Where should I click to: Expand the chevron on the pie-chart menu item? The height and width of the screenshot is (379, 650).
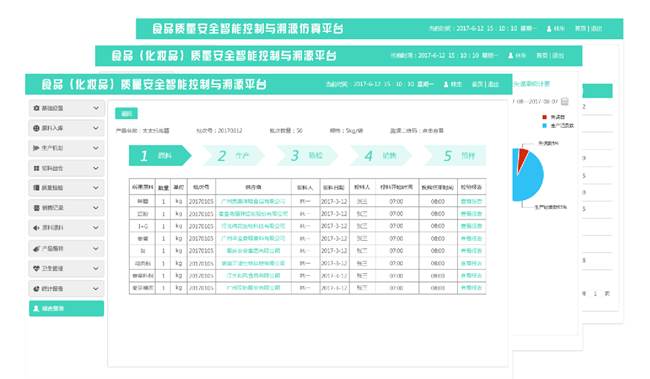pyautogui.click(x=96, y=289)
